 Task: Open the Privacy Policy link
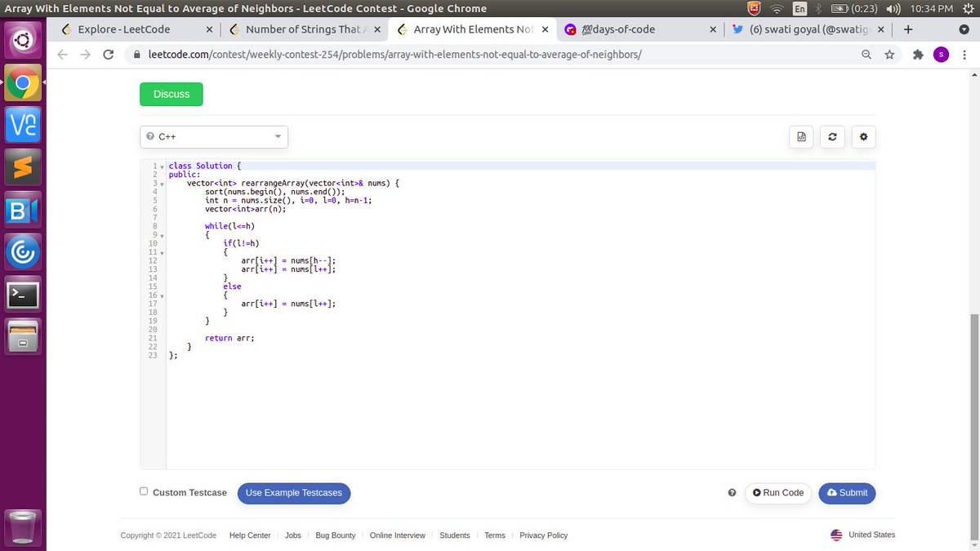coord(544,535)
